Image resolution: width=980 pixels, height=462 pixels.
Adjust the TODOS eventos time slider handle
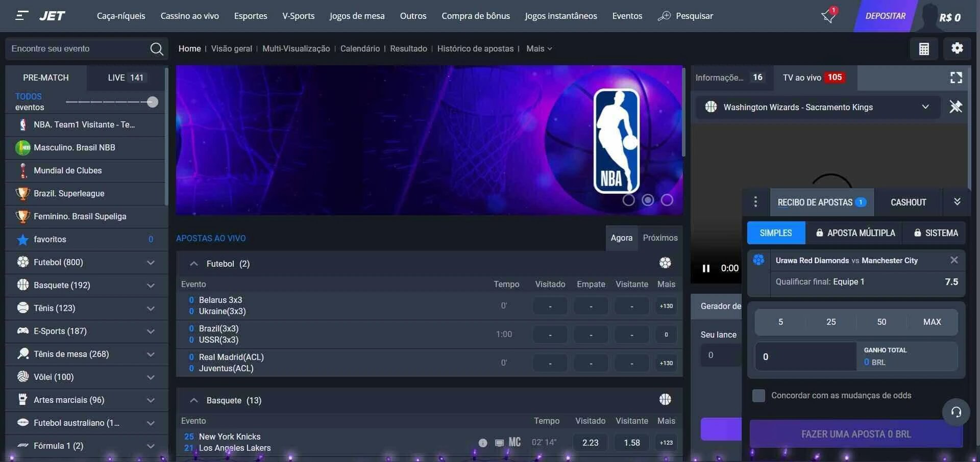coord(152,102)
